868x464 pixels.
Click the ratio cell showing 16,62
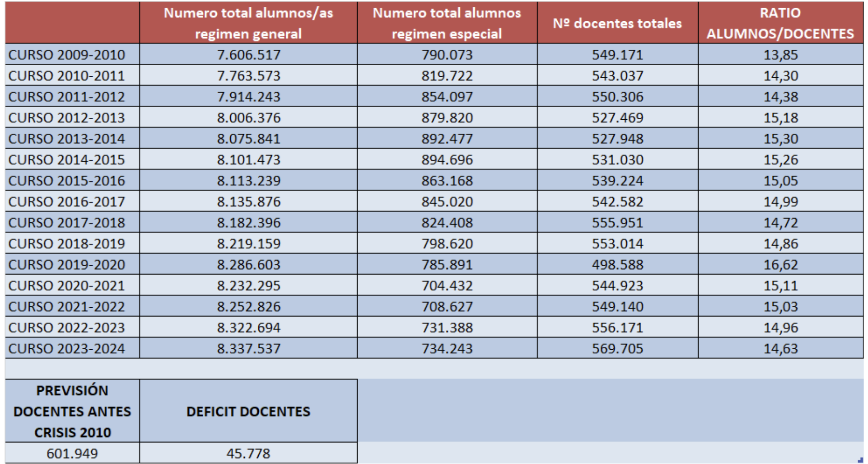pos(780,265)
